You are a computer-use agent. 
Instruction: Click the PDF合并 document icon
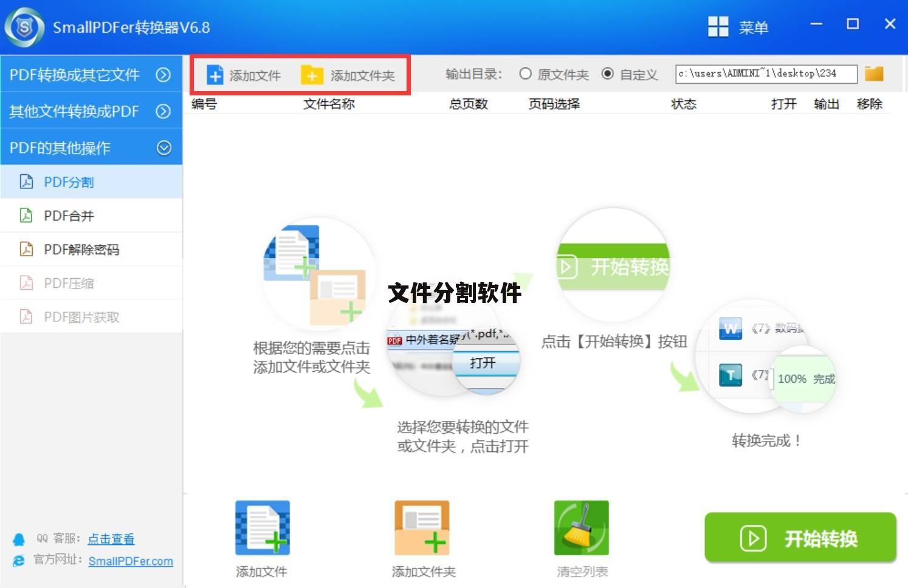tap(26, 215)
